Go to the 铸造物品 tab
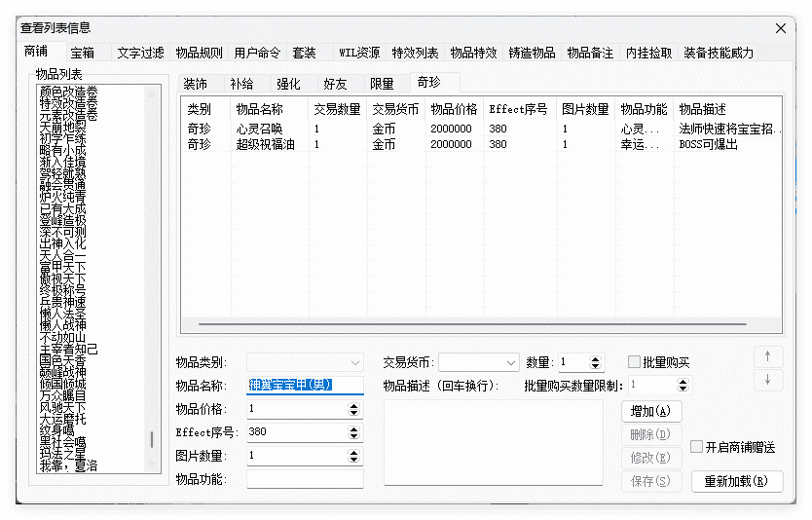 tap(532, 53)
